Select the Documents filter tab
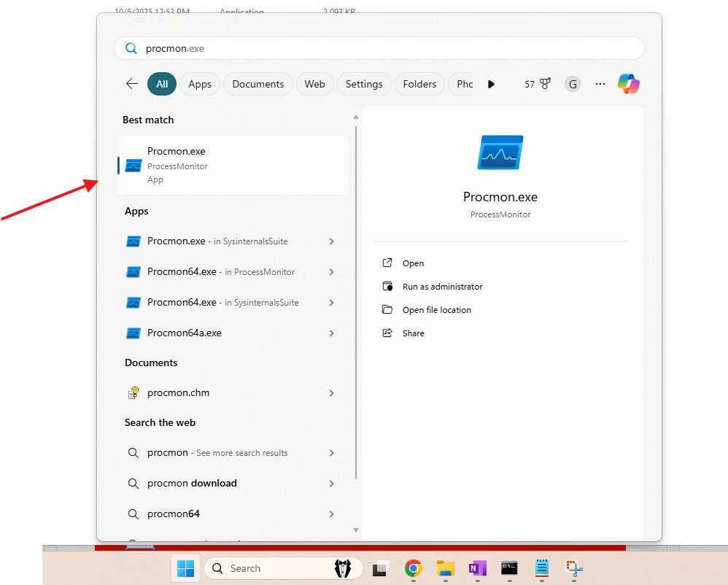The width and height of the screenshot is (728, 585). pyautogui.click(x=257, y=84)
